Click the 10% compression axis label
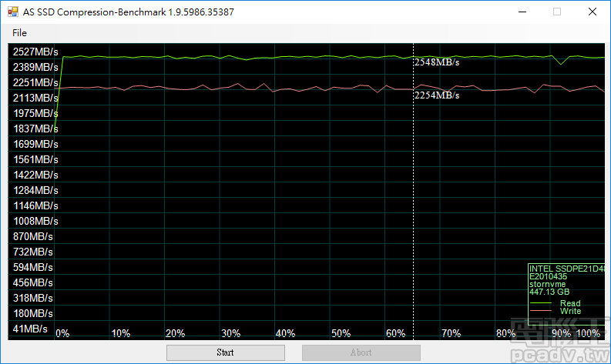The width and height of the screenshot is (611, 364). [121, 333]
